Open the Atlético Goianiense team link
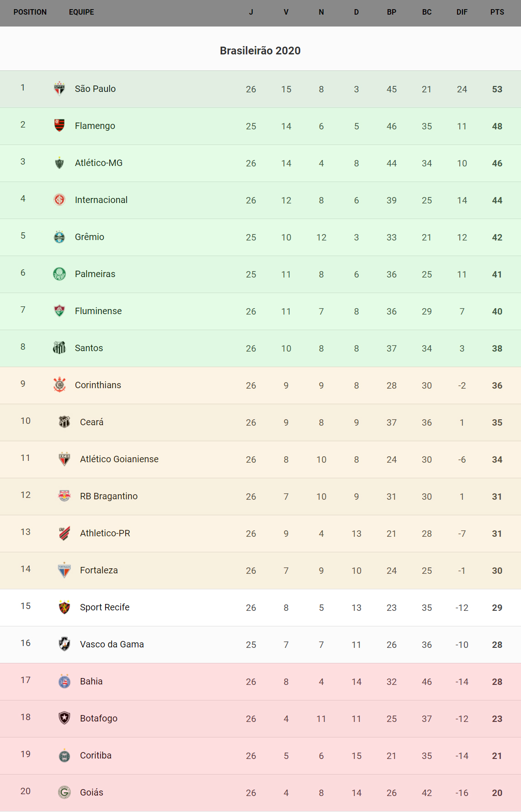Viewport: 521px width, 812px height. pos(119,459)
